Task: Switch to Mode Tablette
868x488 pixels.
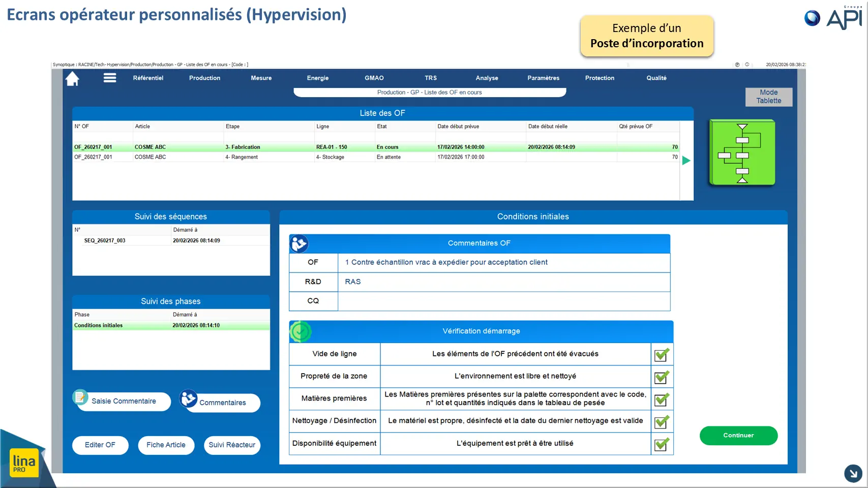Action: click(x=769, y=97)
